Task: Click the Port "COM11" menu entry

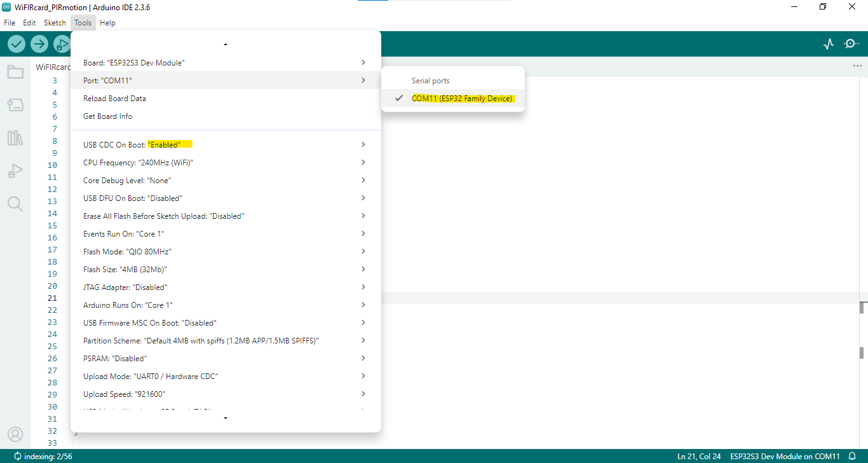Action: (x=226, y=80)
